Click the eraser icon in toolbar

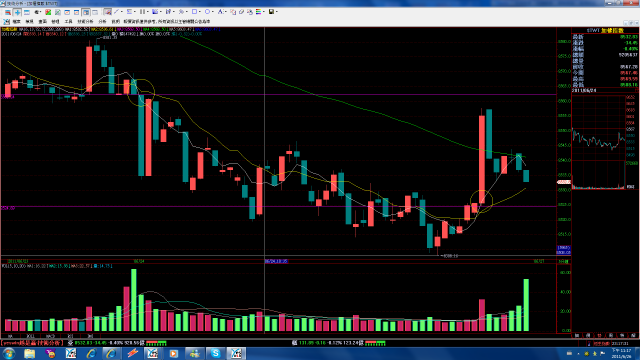[x=242, y=12]
